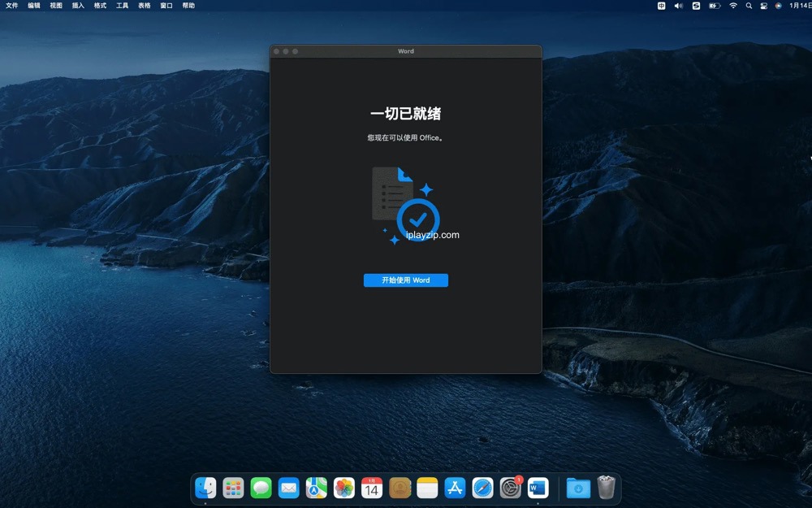Close the Word setup window
812x508 pixels.
[x=277, y=51]
